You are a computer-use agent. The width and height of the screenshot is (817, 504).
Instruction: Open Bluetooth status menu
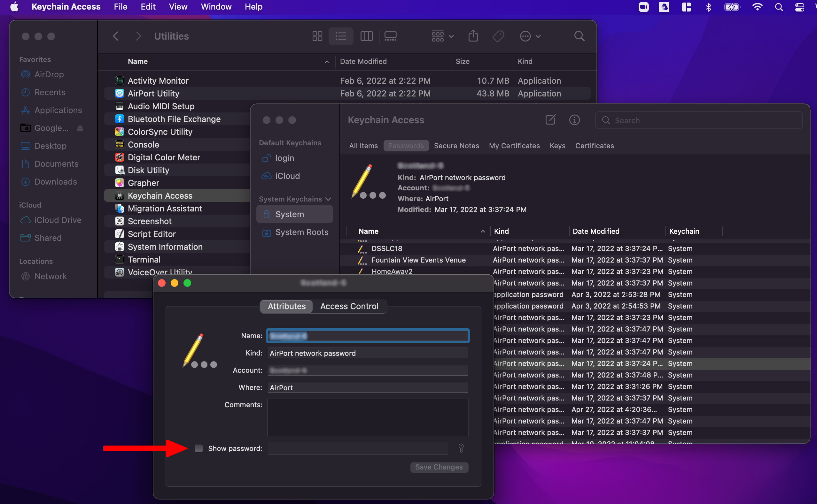pos(708,7)
